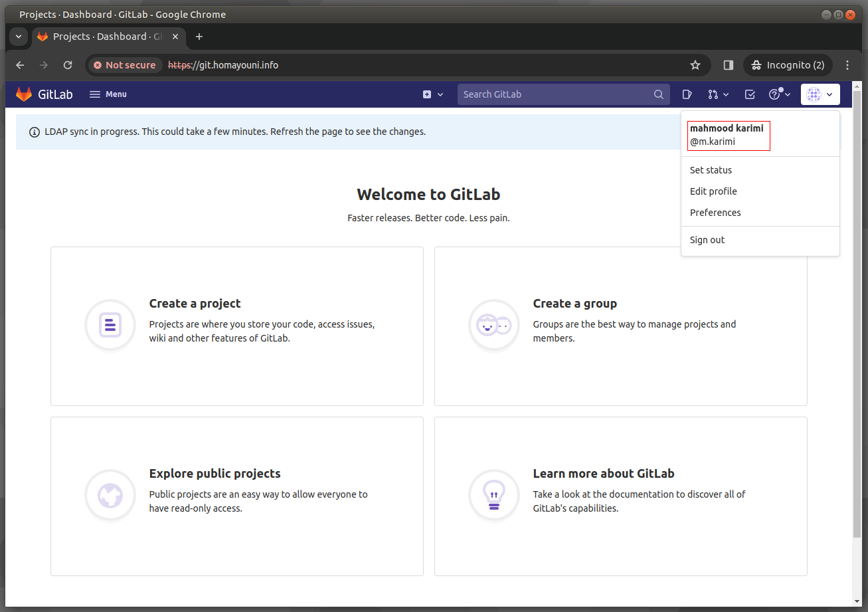Open Explore public projects card
The width and height of the screenshot is (868, 612).
pos(237,496)
